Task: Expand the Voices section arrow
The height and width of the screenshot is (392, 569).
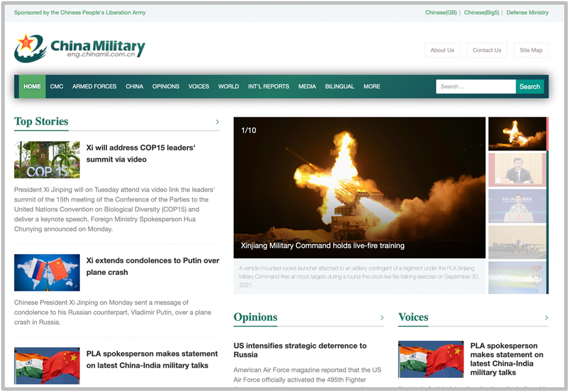Action: pyautogui.click(x=546, y=318)
